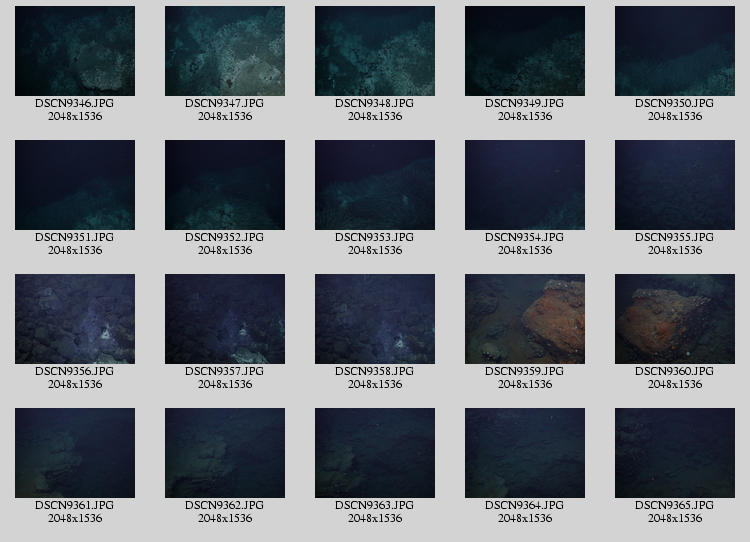Image resolution: width=750 pixels, height=542 pixels.
Task: Select thumbnail DSCN9351.JPG
Action: (x=75, y=185)
